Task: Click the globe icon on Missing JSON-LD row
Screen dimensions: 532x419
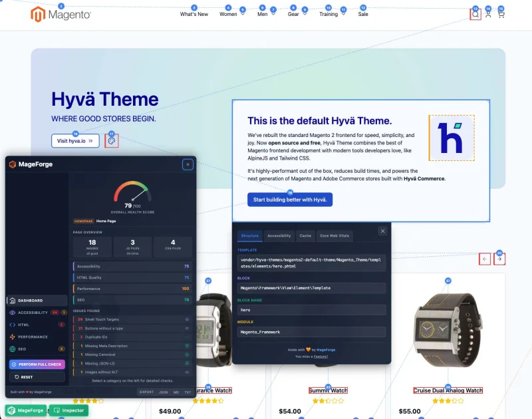Action: [187, 363]
